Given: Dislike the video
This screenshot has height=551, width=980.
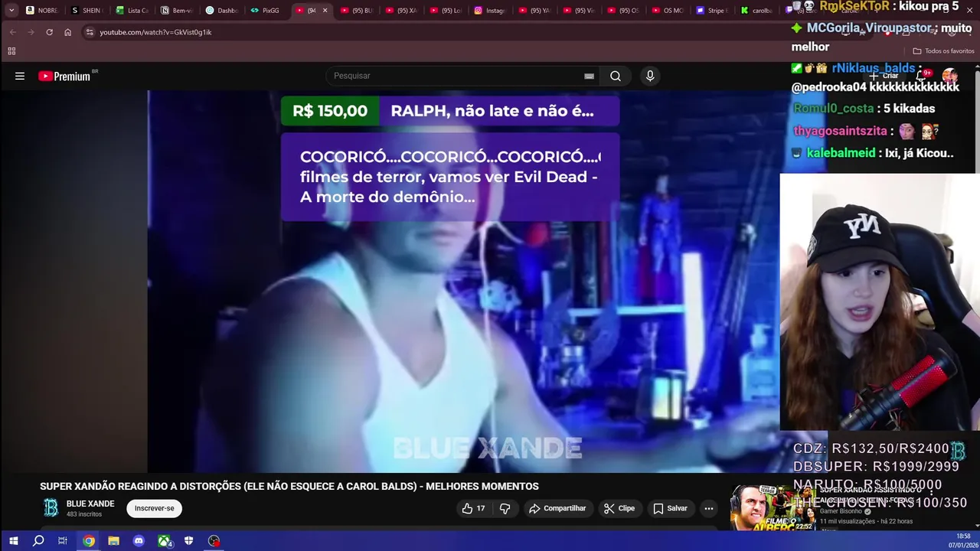Looking at the screenshot, I should pos(505,508).
